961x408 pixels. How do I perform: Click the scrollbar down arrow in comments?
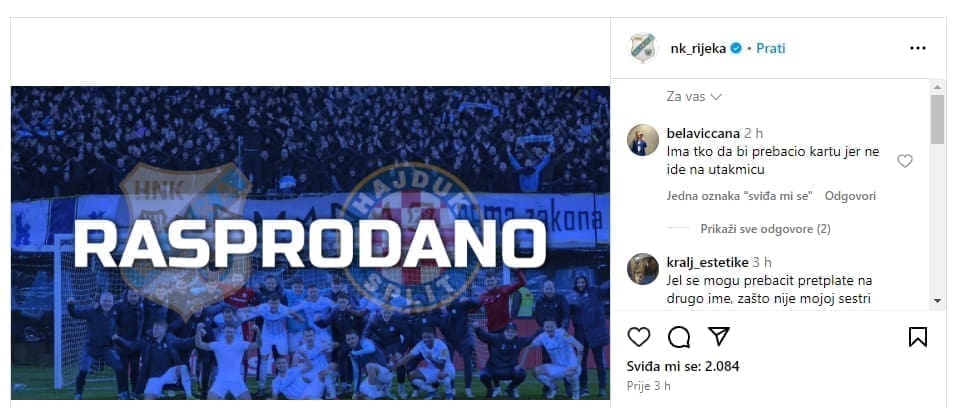pyautogui.click(x=937, y=301)
